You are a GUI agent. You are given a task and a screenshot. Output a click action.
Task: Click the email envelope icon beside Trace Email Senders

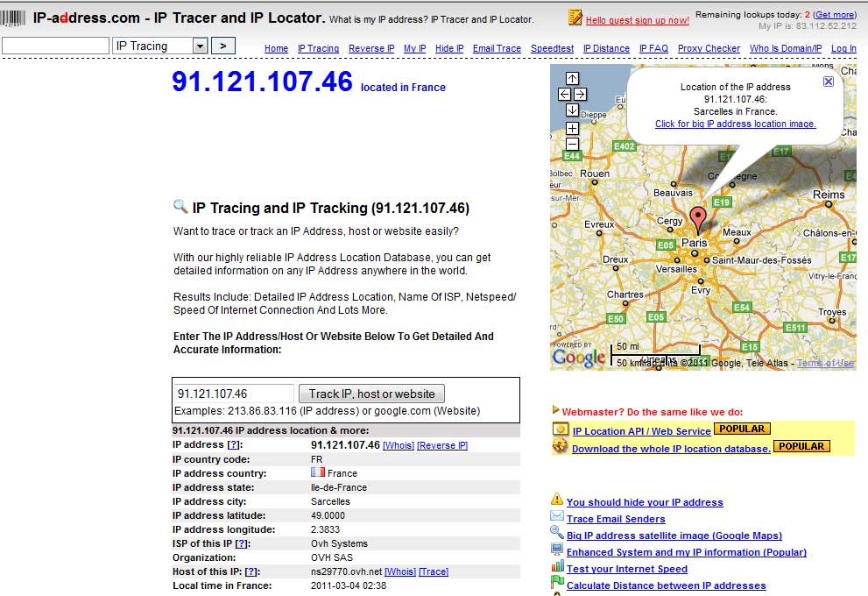point(557,518)
